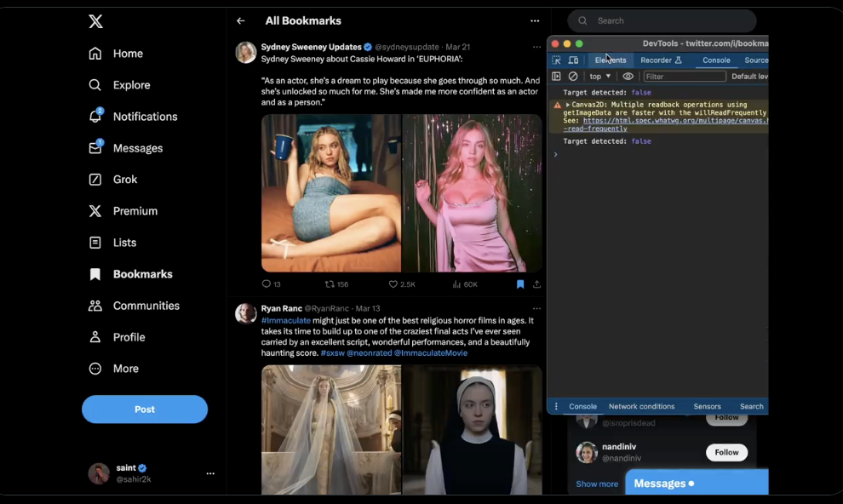Like the post with 2.5K likes
This screenshot has width=843, height=504.
tap(402, 284)
